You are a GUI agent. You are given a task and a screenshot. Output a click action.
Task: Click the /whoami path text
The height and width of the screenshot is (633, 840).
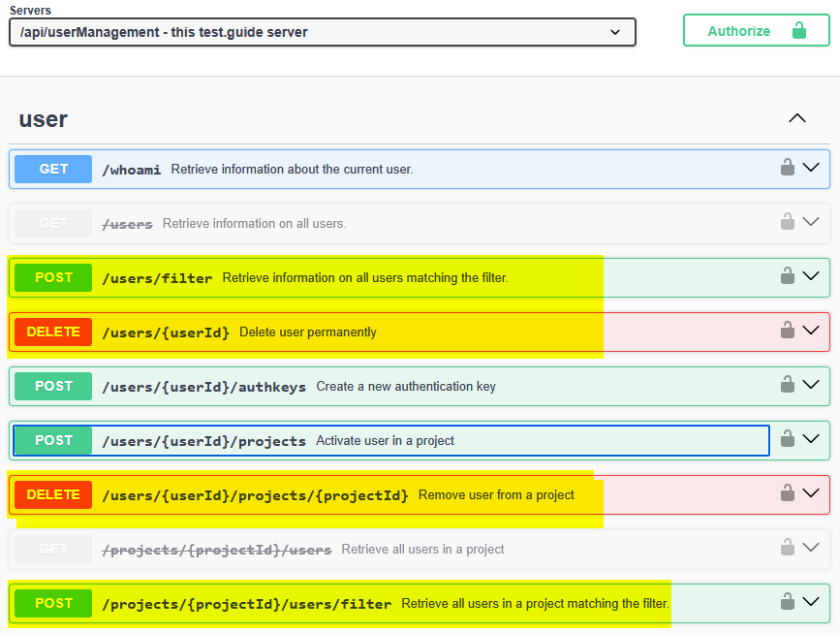click(131, 170)
